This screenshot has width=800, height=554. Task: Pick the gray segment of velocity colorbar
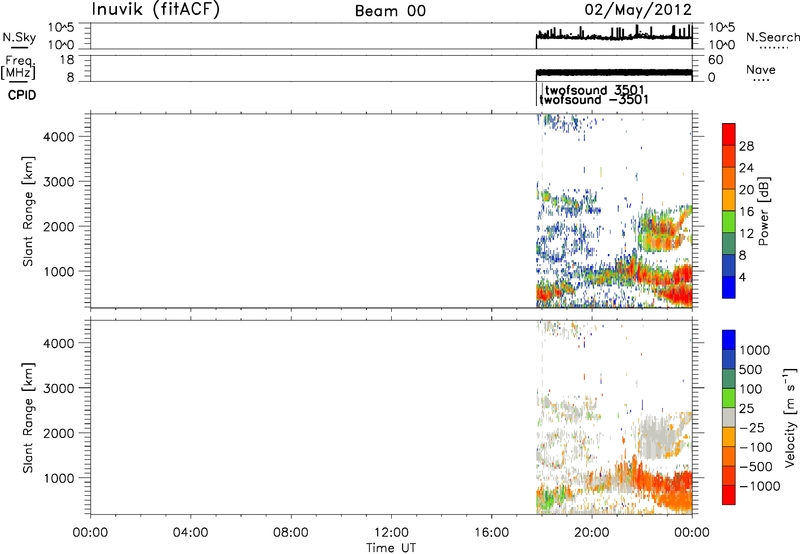(x=729, y=417)
